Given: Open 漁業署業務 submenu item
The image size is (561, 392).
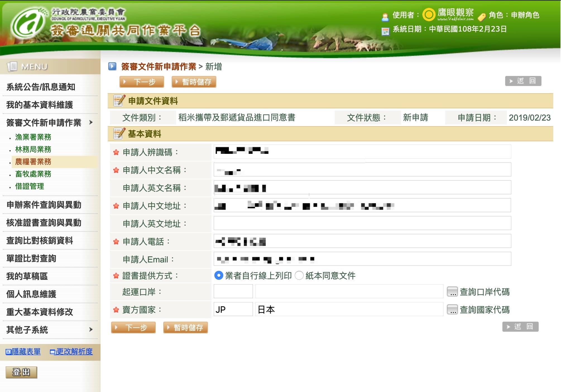Looking at the screenshot, I should tap(33, 137).
